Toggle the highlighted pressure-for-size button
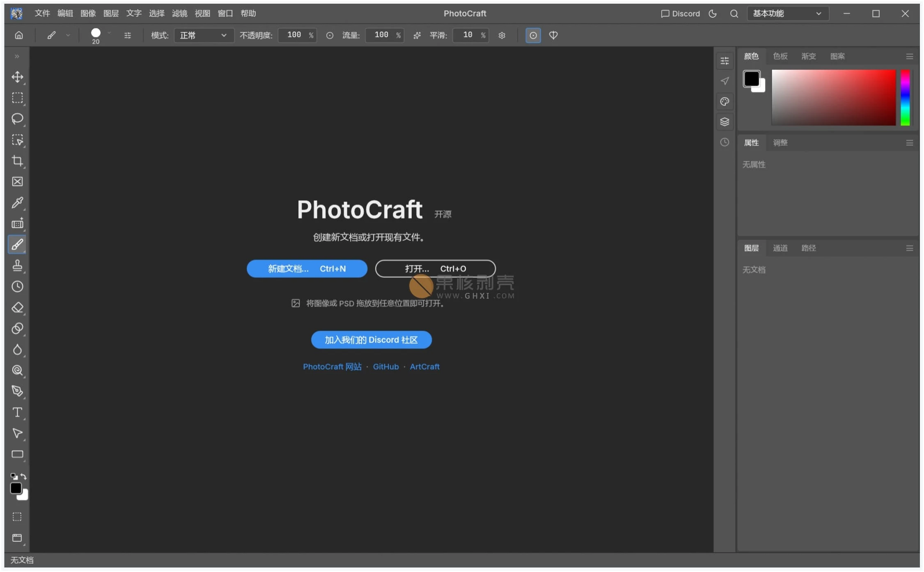The image size is (924, 572). (x=533, y=36)
